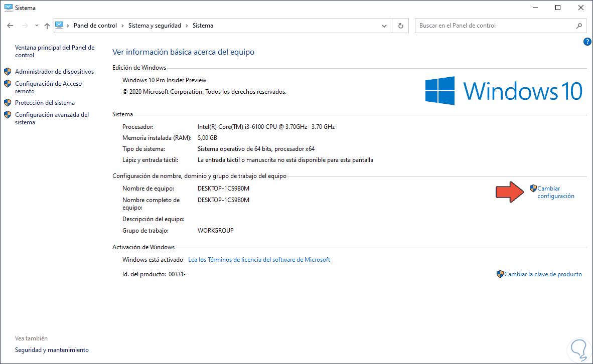Click shield icon beside Configuración avanzada del sistema
The height and width of the screenshot is (364, 593).
(x=8, y=114)
